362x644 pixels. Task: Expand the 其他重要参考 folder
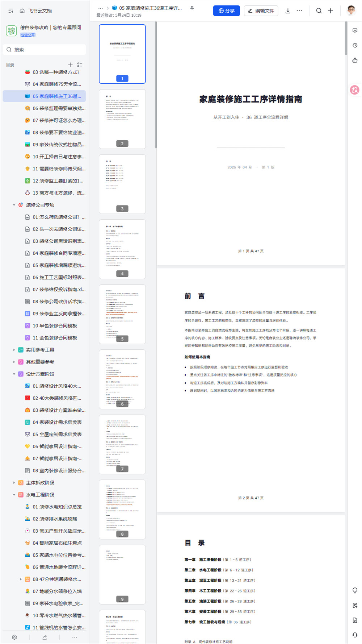(14, 362)
